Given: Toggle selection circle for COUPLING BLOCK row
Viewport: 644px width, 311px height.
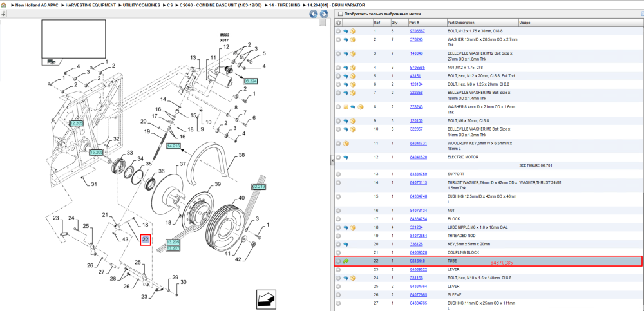Looking at the screenshot, I should coord(338,252).
